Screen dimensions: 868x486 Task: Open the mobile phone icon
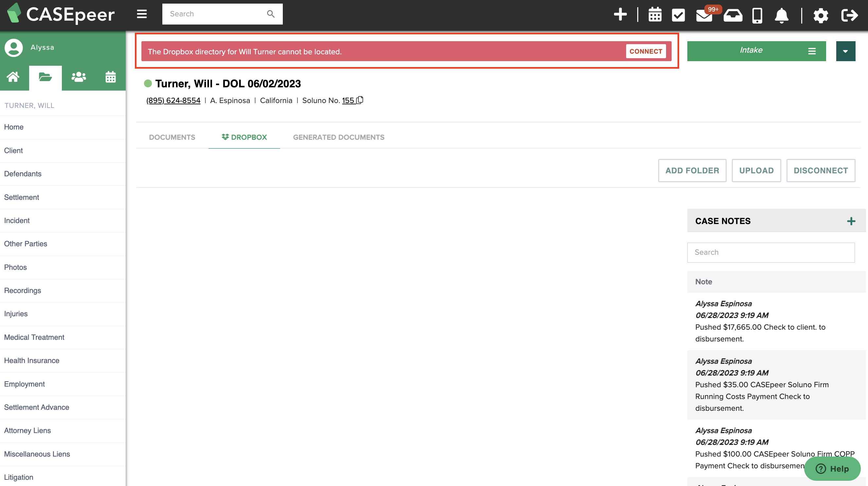tap(757, 15)
